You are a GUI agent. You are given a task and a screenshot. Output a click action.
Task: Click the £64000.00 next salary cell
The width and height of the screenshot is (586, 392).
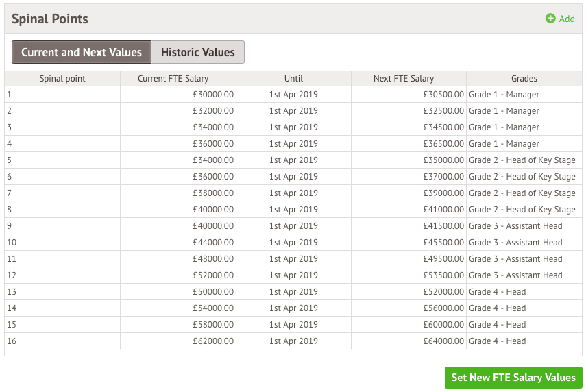(x=409, y=341)
